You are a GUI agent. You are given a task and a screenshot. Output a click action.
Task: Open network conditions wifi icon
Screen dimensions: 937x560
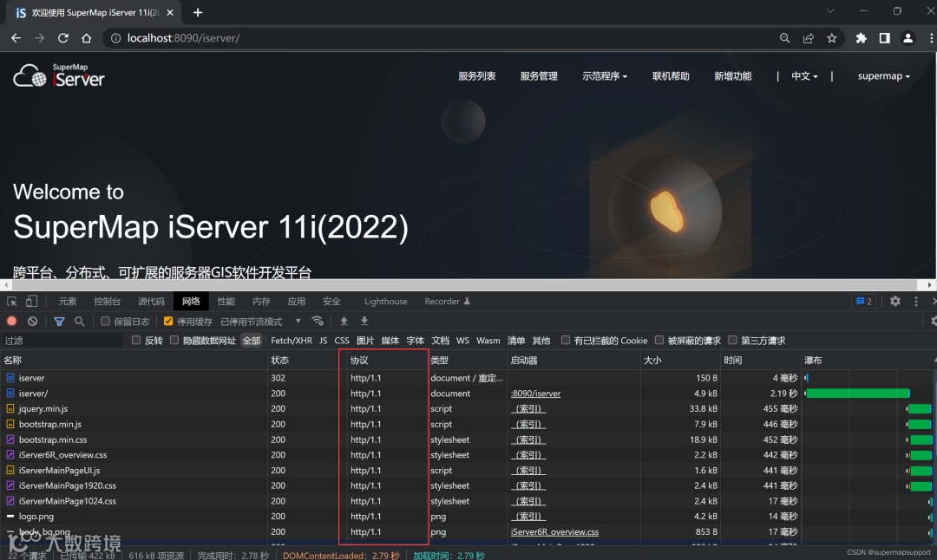pos(318,322)
